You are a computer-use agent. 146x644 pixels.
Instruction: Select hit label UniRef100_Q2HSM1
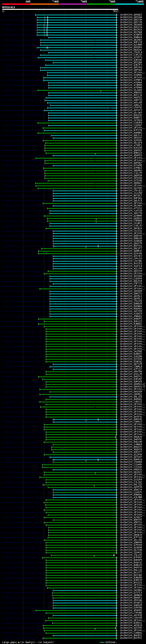click(131, 140)
